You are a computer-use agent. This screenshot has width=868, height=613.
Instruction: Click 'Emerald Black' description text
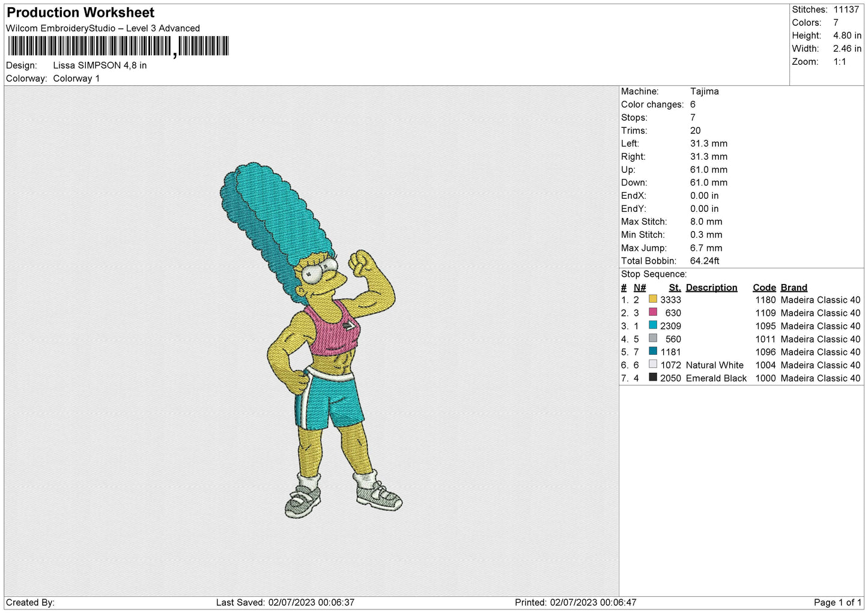pyautogui.click(x=716, y=379)
